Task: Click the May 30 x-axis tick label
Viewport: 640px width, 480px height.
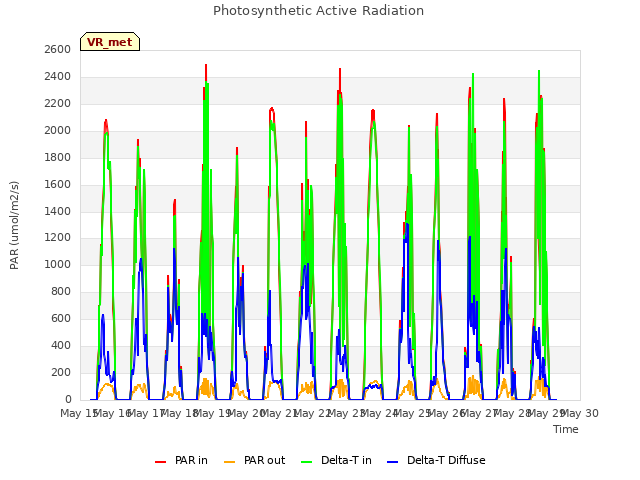Action: click(x=580, y=413)
